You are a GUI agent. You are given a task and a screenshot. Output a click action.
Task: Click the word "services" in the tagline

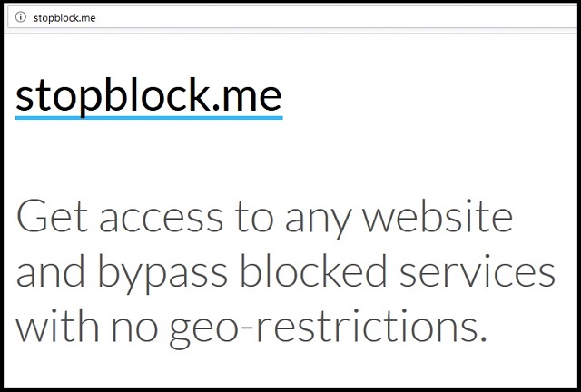tap(478, 273)
